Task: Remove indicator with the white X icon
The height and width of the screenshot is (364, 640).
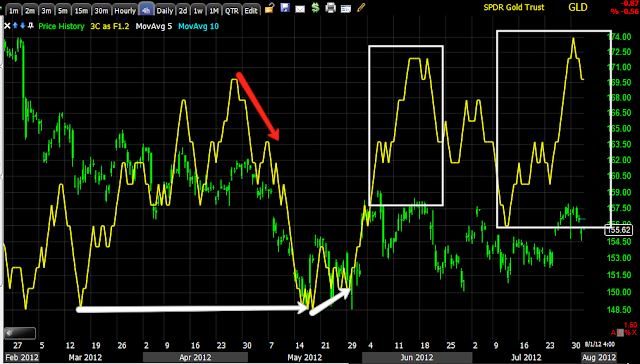Action: 7,26
